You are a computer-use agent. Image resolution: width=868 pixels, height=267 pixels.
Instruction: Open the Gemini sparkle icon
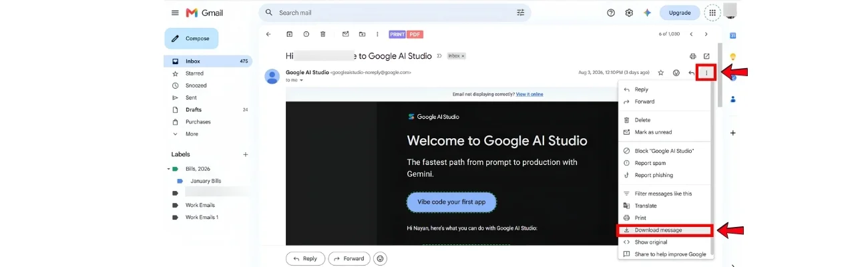[x=647, y=13]
